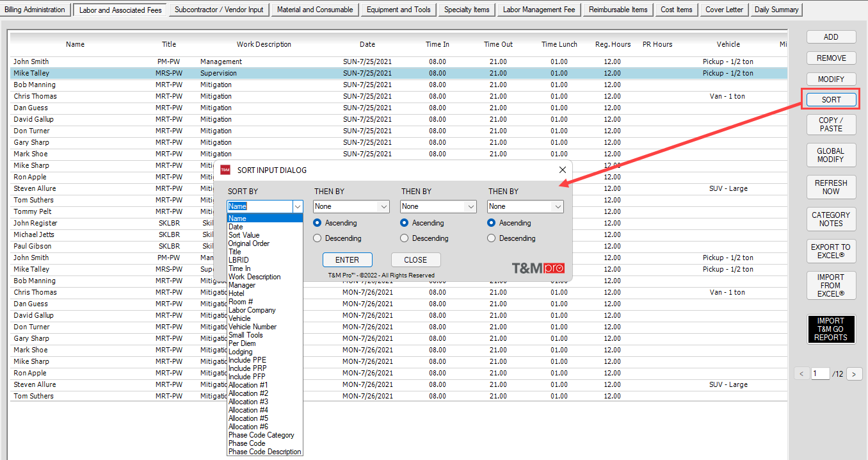This screenshot has width=868, height=460.
Task: Select Phase Code Description option
Action: click(265, 452)
